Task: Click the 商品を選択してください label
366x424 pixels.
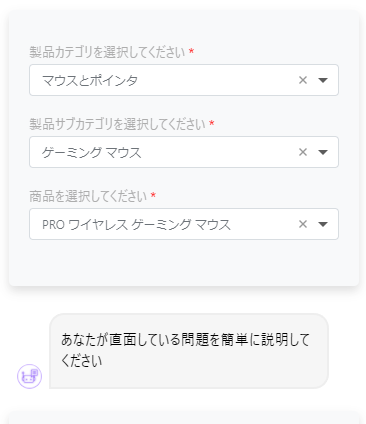Action: coord(88,196)
